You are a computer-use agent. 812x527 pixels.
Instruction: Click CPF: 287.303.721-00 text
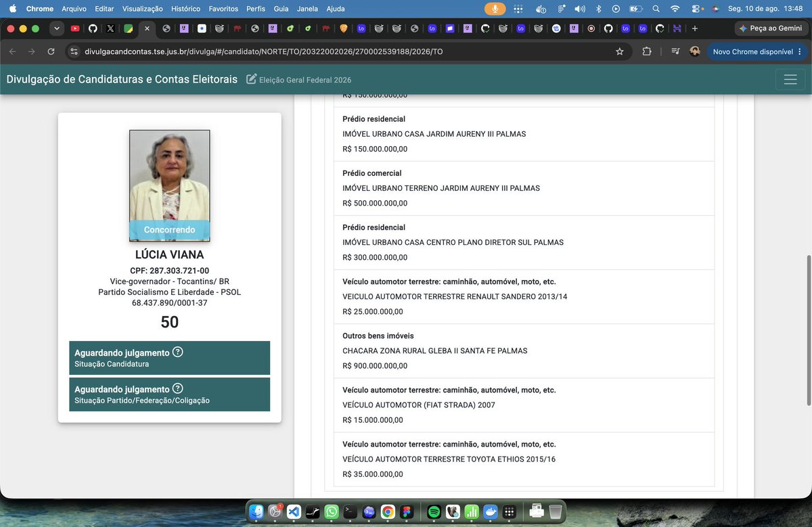coord(169,271)
